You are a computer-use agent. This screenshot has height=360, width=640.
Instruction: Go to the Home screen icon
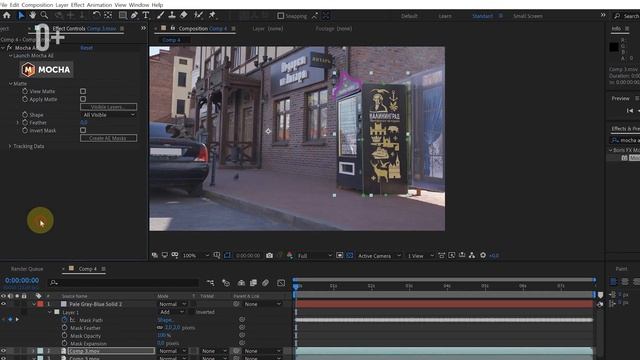click(7, 15)
